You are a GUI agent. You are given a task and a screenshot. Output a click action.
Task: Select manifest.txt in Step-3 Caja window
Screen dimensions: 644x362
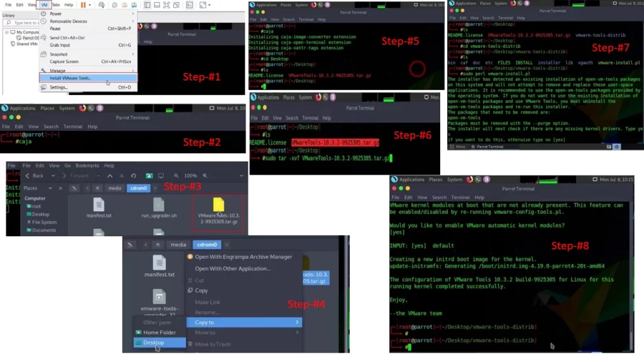point(99,207)
